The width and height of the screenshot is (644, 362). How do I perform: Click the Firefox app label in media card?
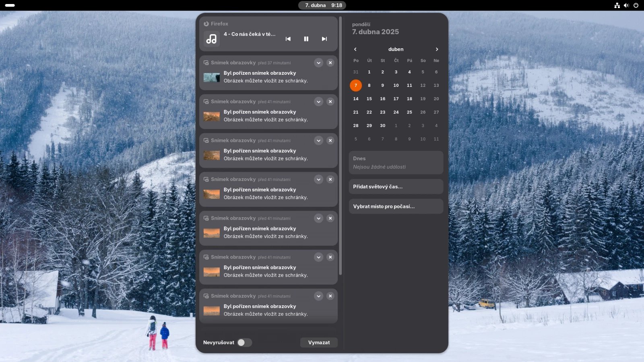tap(219, 24)
